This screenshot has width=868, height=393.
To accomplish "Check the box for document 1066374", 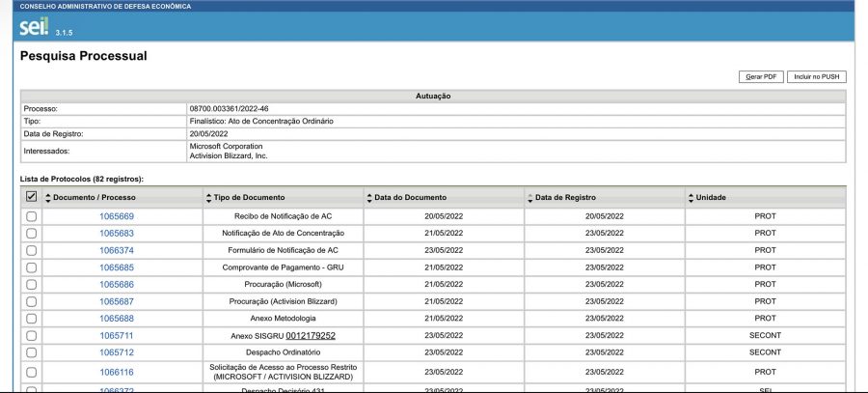I will coord(32,250).
